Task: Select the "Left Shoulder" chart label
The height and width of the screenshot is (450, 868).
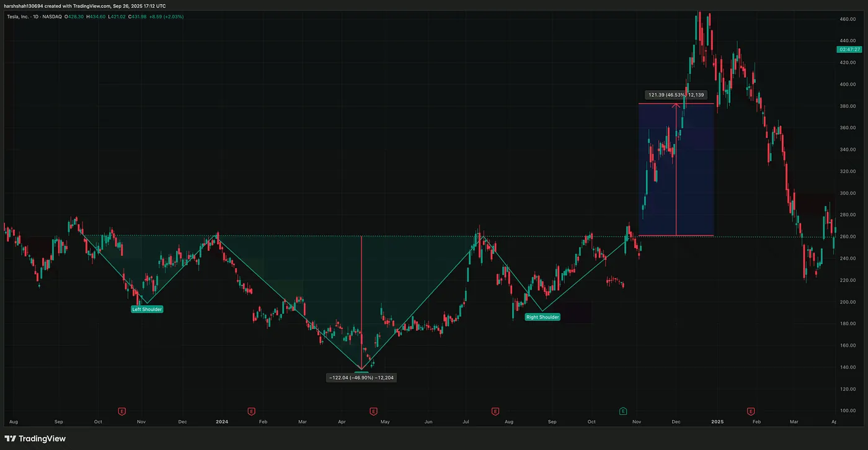Action: click(147, 309)
